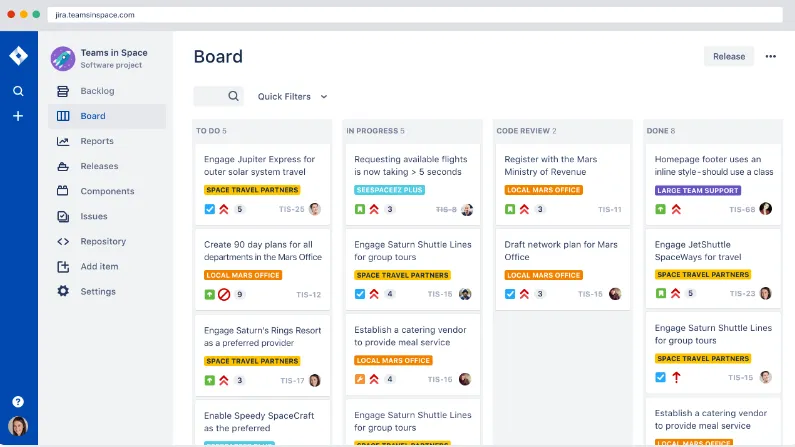
Task: Click assignee avatar on Draft network plan card
Action: (x=615, y=294)
